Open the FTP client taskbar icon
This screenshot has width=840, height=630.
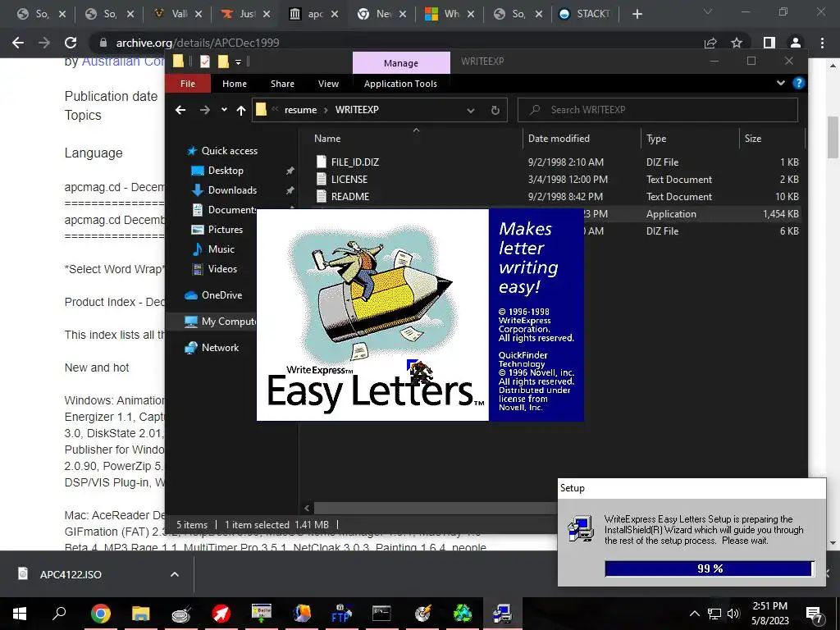[340, 614]
